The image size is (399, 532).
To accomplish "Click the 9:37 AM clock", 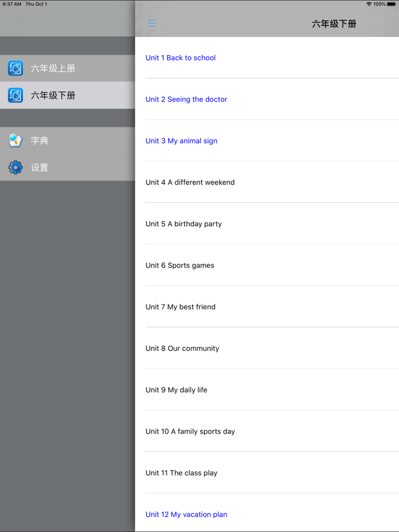I will [x=12, y=4].
